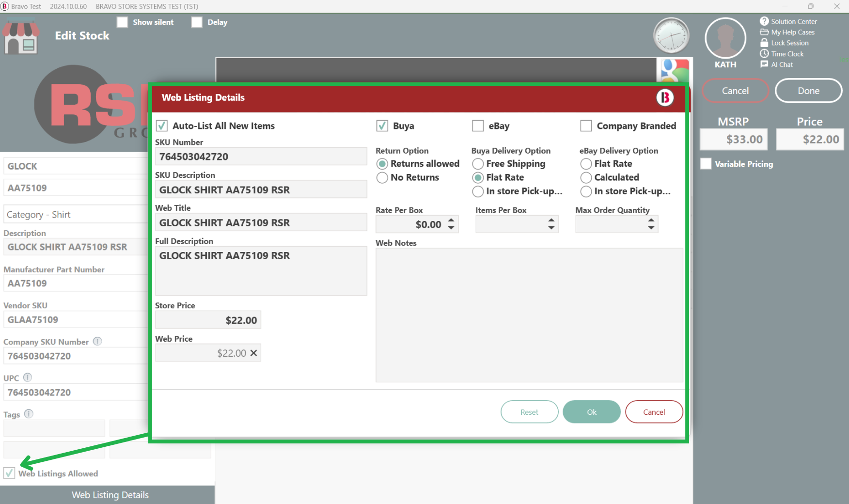Toggle Auto-List All New Items checkbox

162,126
